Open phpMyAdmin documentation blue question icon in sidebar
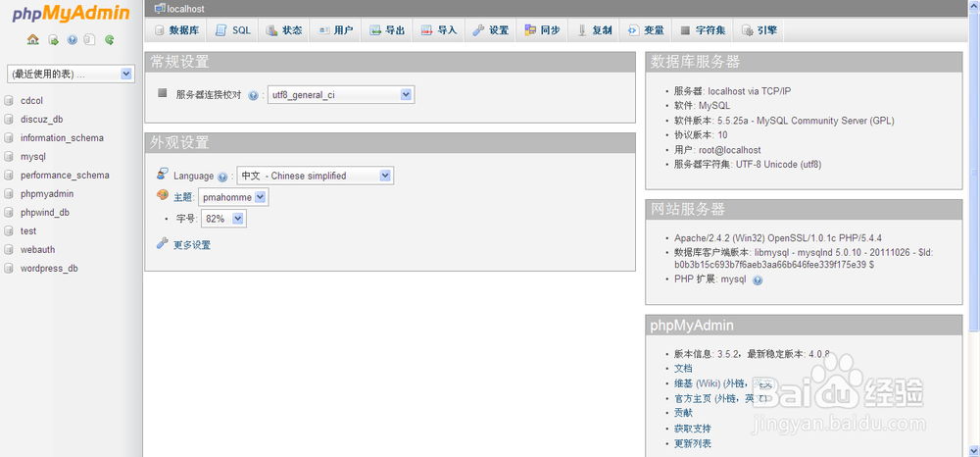This screenshot has height=457, width=980. [x=72, y=39]
